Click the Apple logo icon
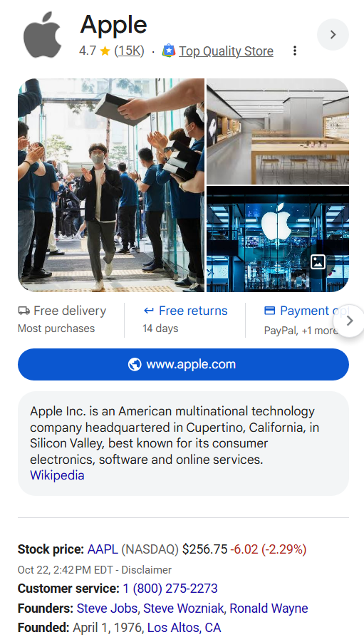 point(42,35)
